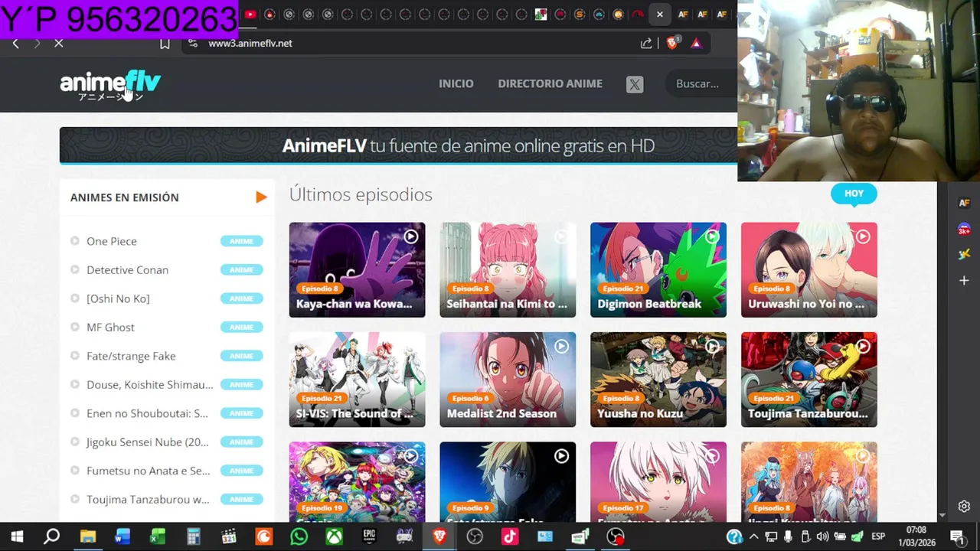The image size is (980, 551).
Task: Open Windows search from the taskbar
Action: (51, 536)
